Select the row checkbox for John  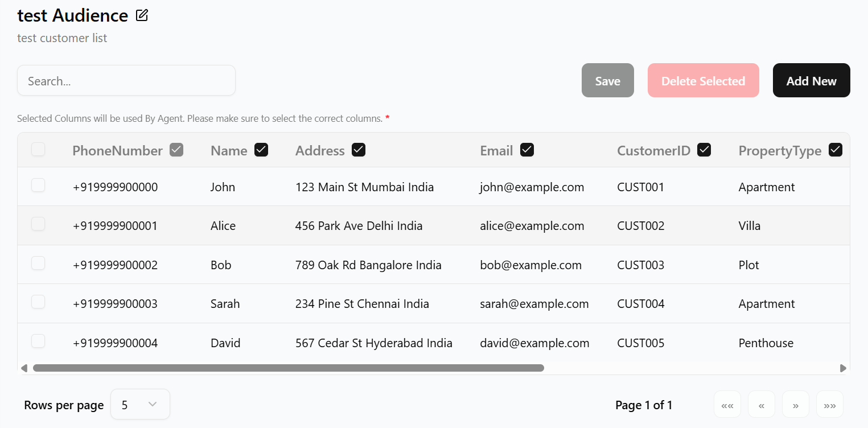pyautogui.click(x=38, y=185)
